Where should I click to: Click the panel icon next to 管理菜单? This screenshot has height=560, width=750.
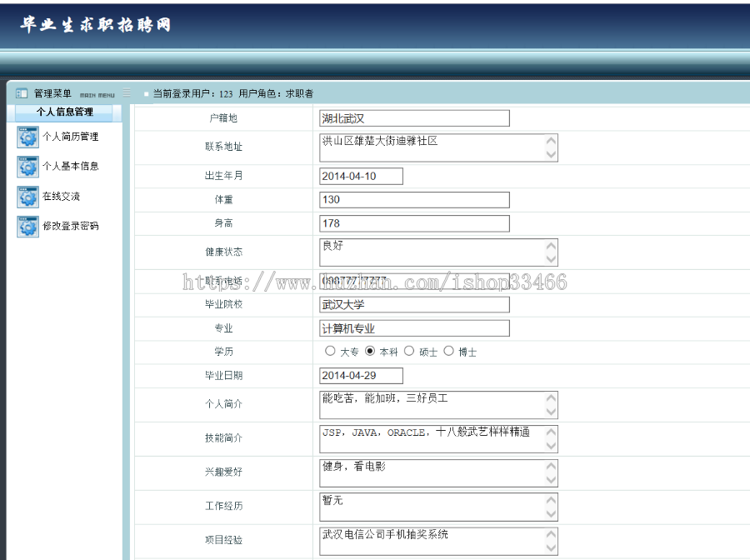(x=22, y=93)
